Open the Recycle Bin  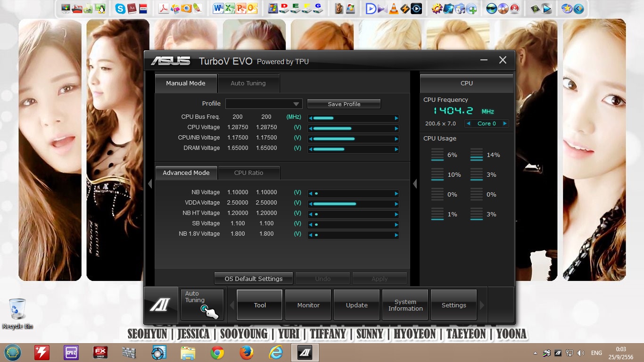click(18, 313)
